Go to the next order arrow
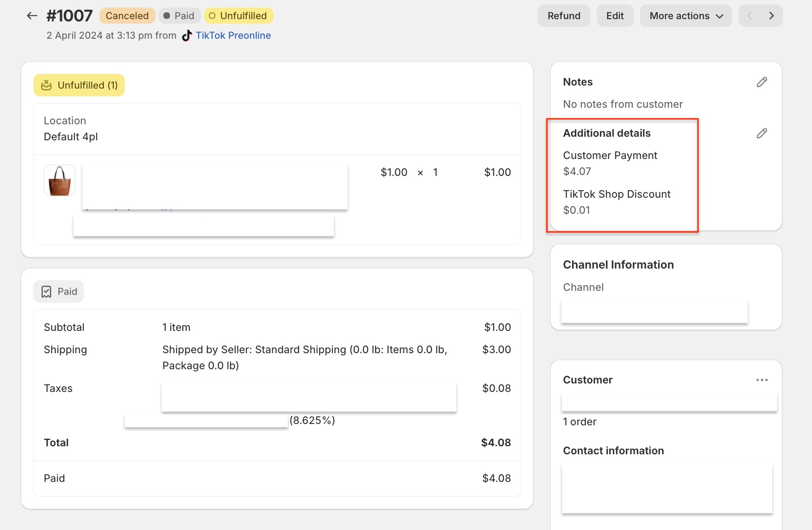The image size is (812, 530). [x=771, y=16]
